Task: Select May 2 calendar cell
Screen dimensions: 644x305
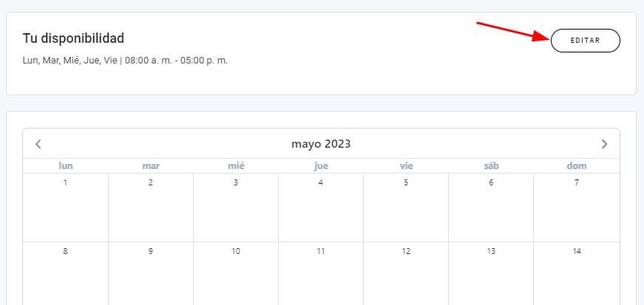Action: 151,207
